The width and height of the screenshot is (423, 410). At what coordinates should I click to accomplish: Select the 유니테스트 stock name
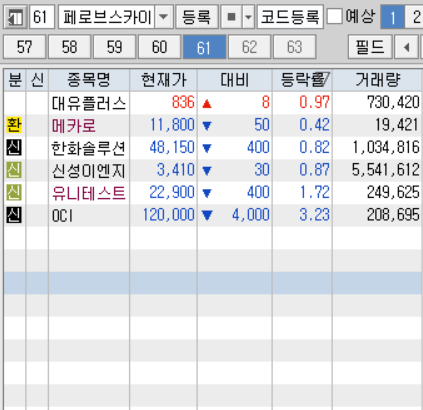coord(88,193)
